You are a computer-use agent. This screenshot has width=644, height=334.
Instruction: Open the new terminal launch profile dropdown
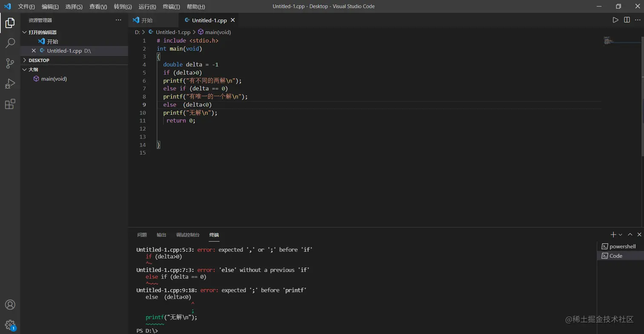coord(621,235)
